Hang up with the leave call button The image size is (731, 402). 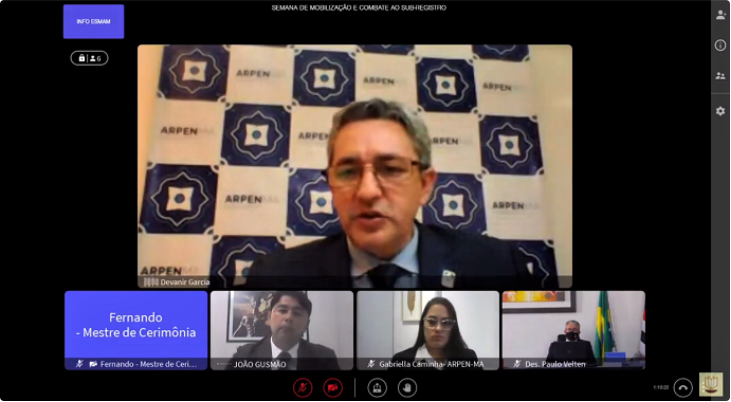tap(683, 388)
